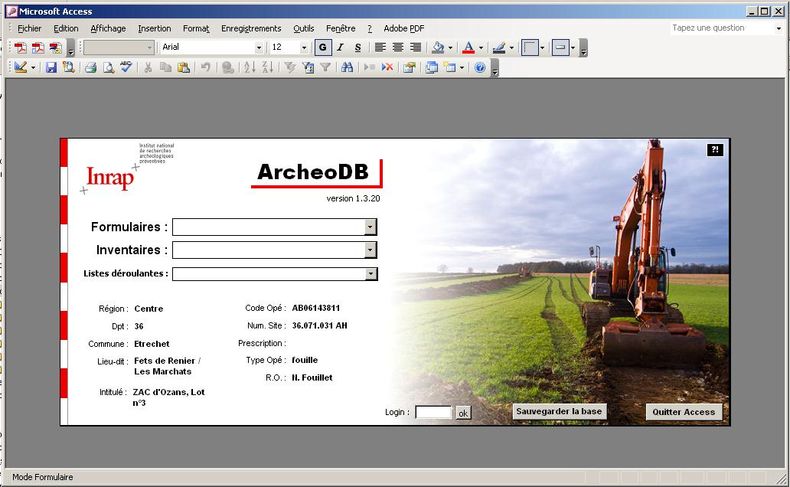Open the object selector dropdown
This screenshot has height=487, width=790.
click(150, 47)
